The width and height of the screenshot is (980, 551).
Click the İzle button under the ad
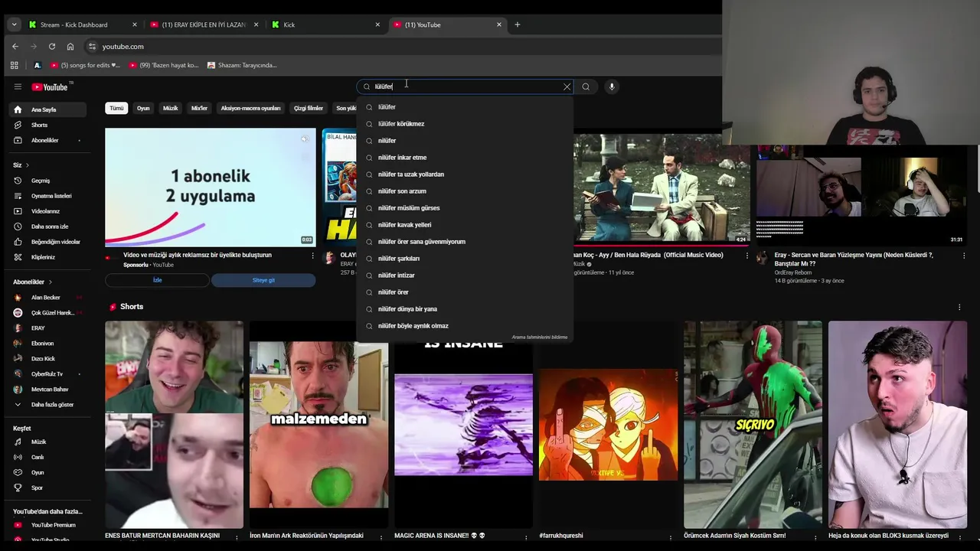click(157, 280)
